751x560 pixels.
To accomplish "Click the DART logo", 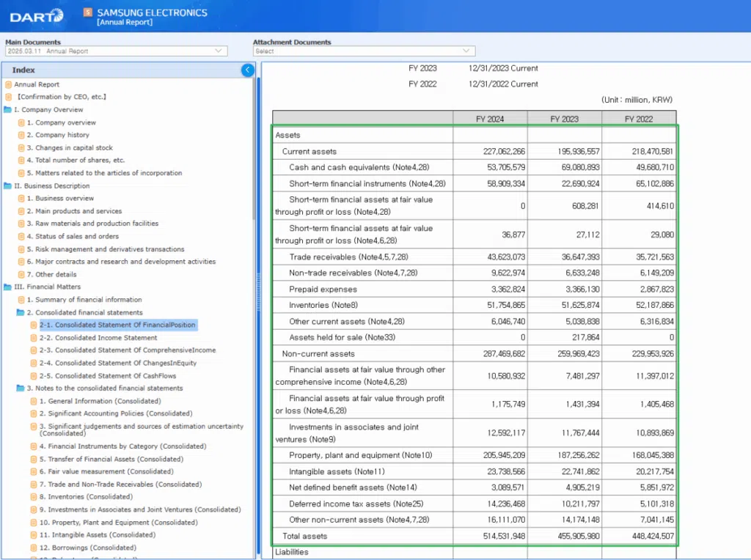I will click(36, 15).
